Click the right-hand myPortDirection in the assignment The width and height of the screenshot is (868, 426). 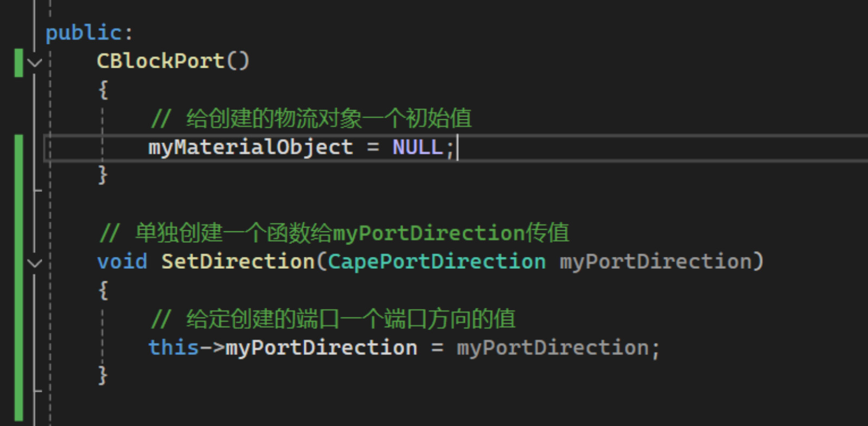click(x=553, y=347)
